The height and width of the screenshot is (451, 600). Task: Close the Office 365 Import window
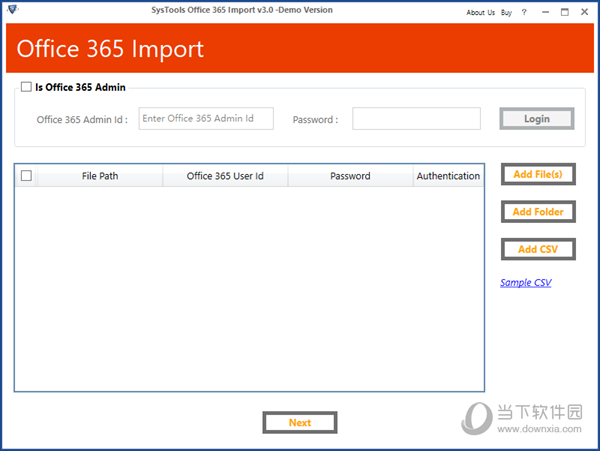(584, 12)
